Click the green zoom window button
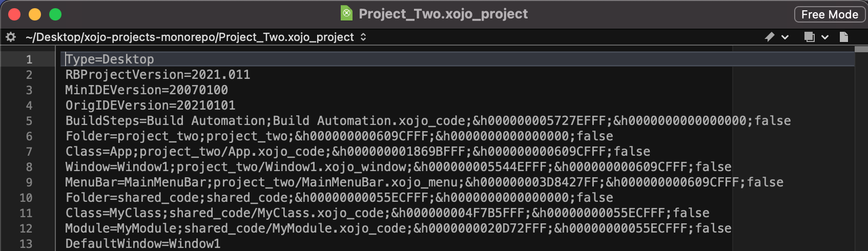 (55, 14)
